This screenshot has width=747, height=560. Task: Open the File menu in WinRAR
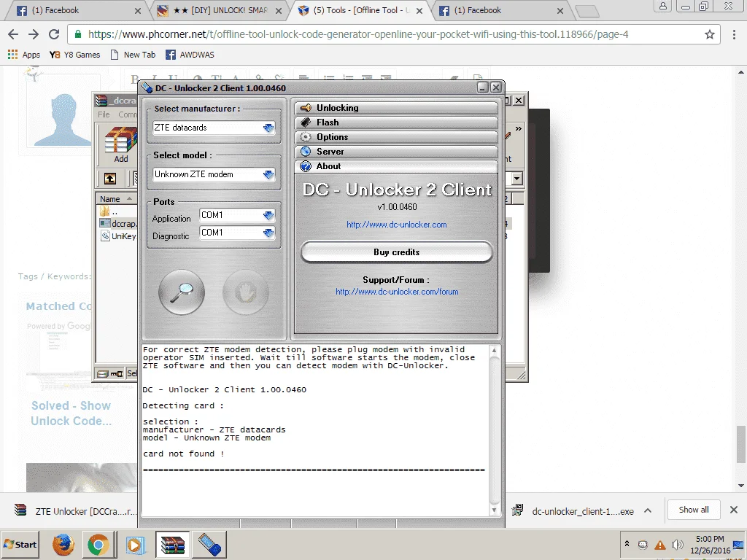pos(104,114)
